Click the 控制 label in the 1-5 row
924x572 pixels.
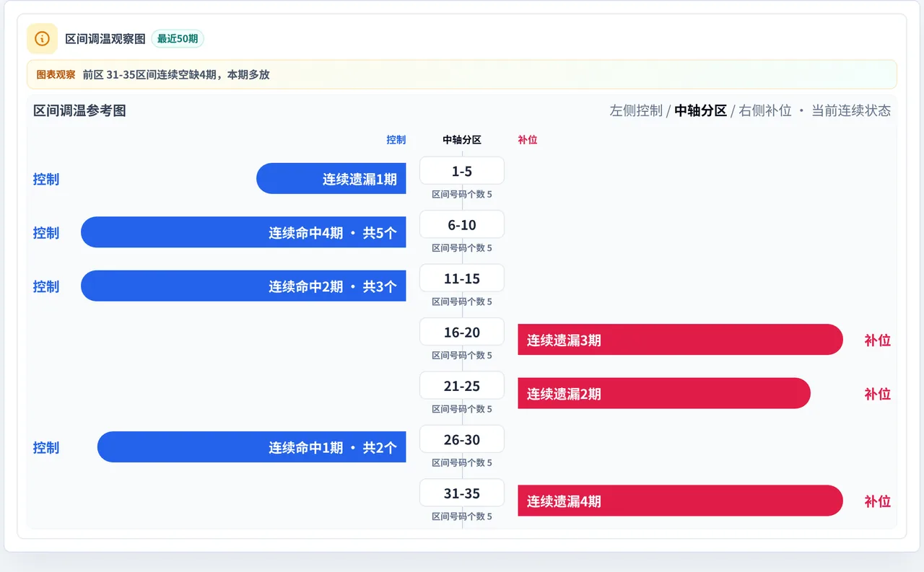coord(46,179)
